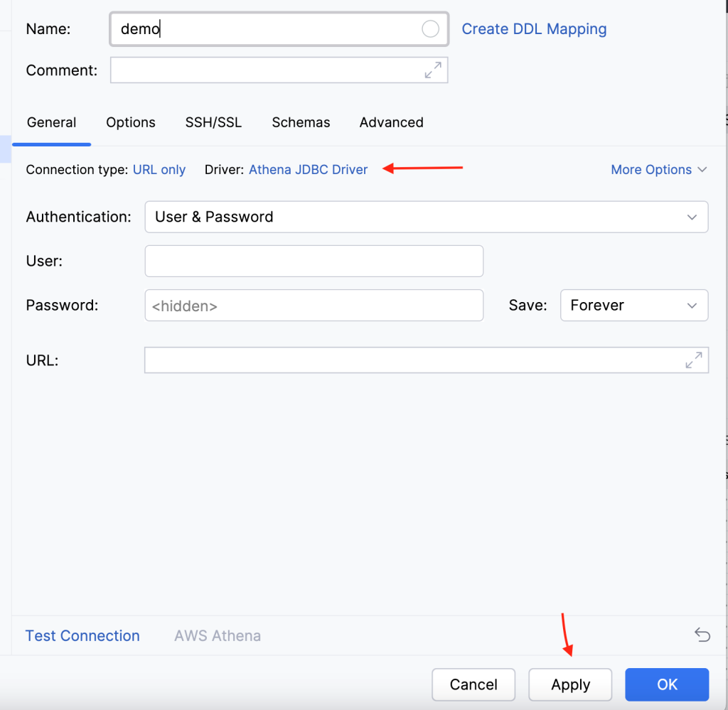Switch to the Schemas tab
This screenshot has height=710, width=728.
point(301,122)
